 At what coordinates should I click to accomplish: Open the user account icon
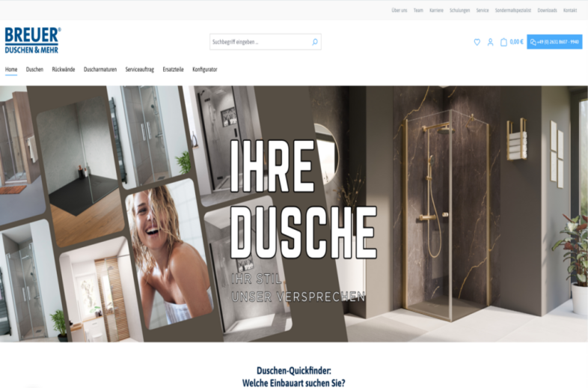490,42
